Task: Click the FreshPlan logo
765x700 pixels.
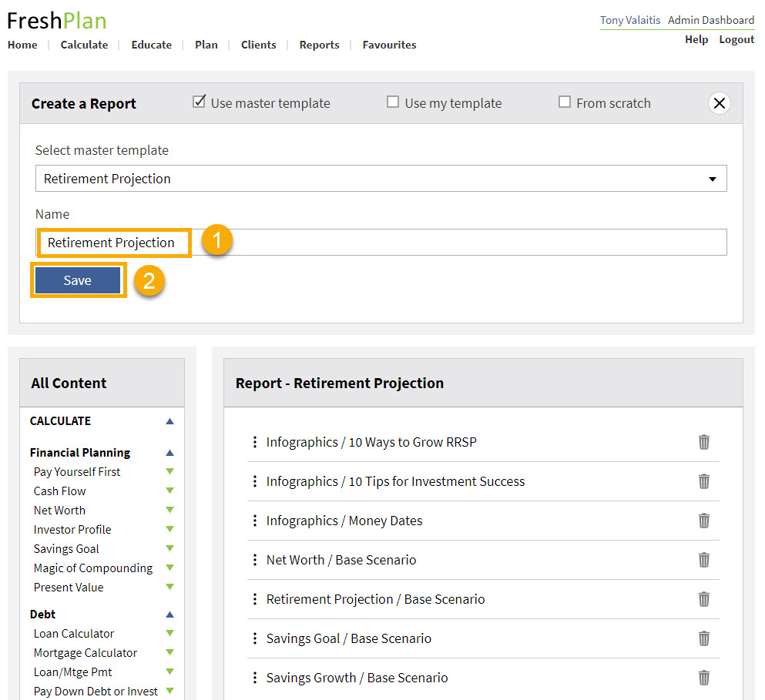Action: tap(56, 21)
